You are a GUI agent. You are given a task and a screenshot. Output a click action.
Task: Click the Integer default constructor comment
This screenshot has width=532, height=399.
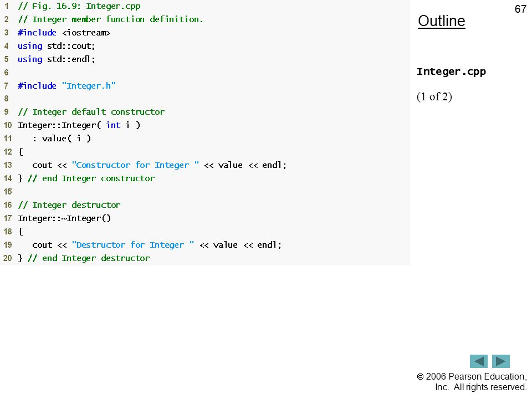[91, 112]
